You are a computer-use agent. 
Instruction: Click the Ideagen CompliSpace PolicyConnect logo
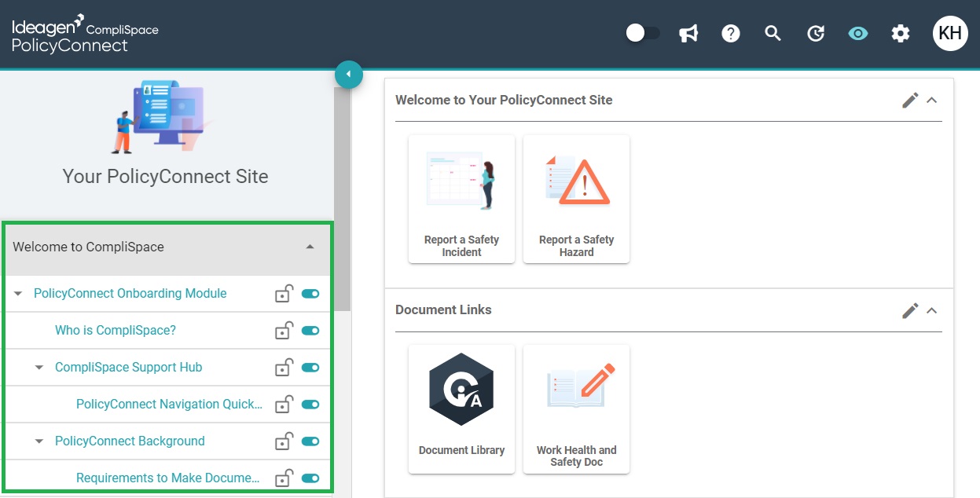(85, 34)
